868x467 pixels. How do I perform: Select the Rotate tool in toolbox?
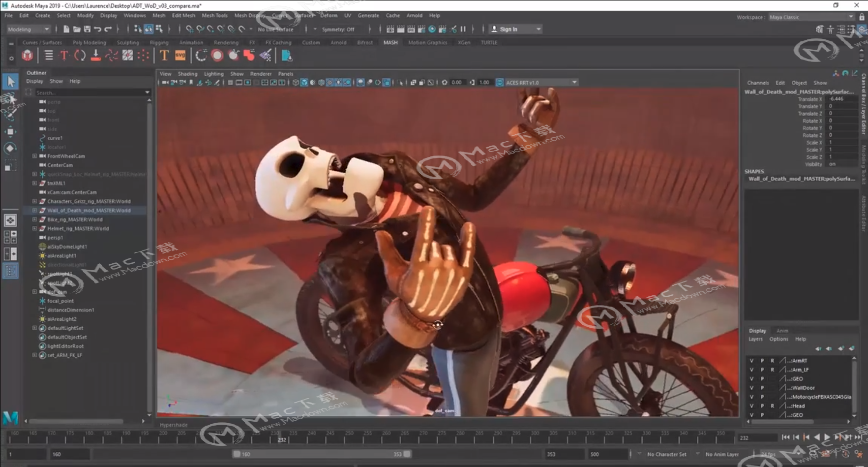10,148
